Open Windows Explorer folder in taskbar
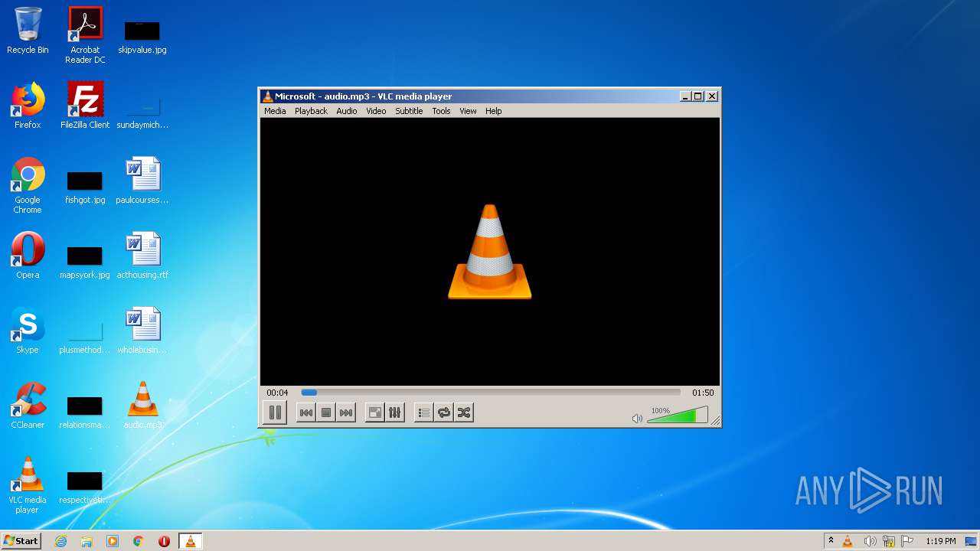Screen dimensions: 980x551 click(x=87, y=541)
